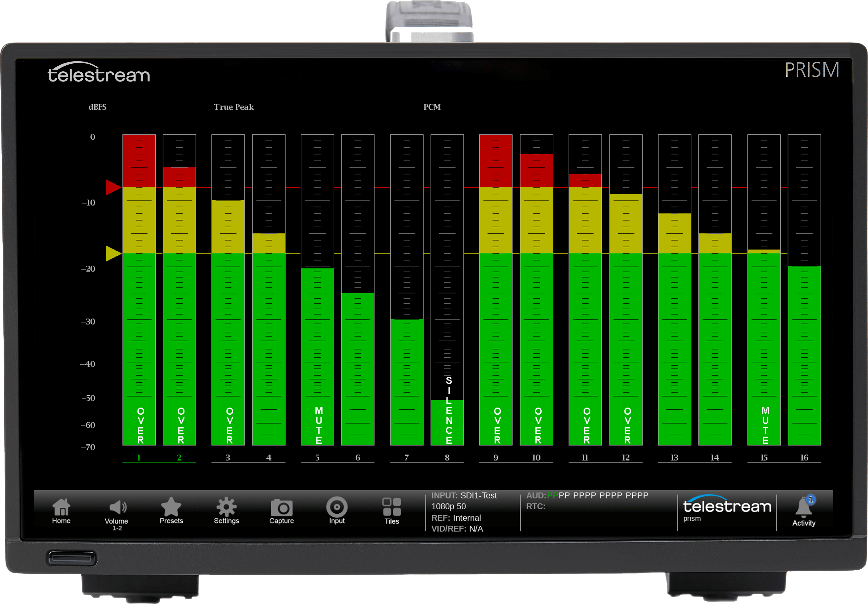Select channel 1 audio meter bar
Viewport: 868px width, 604px height.
[x=139, y=290]
